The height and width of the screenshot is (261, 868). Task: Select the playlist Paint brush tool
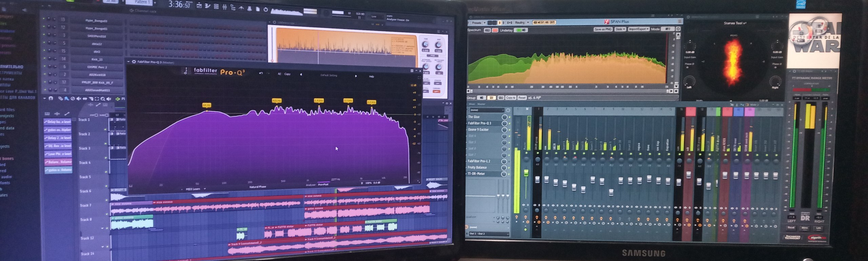pyautogui.click(x=67, y=99)
